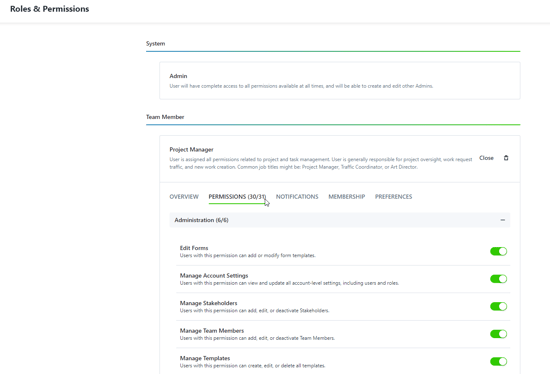This screenshot has width=550, height=374.
Task: Click the Admin role description text
Action: [x=301, y=86]
